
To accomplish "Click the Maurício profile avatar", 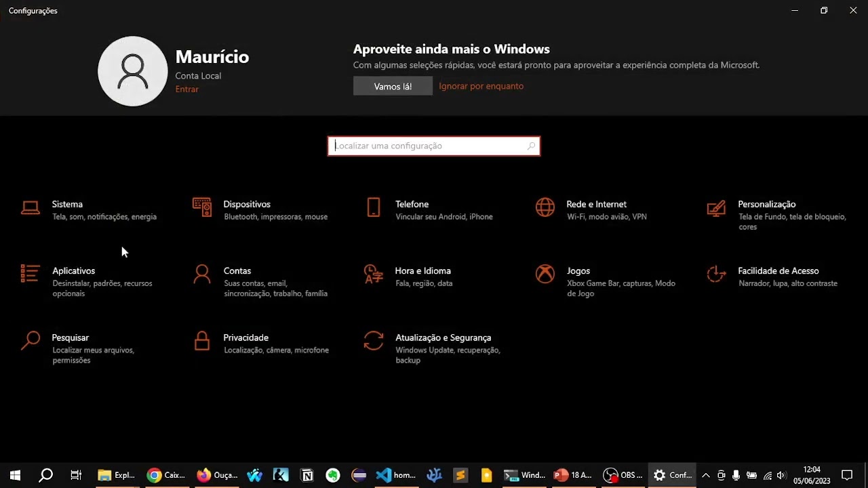I will [x=133, y=71].
